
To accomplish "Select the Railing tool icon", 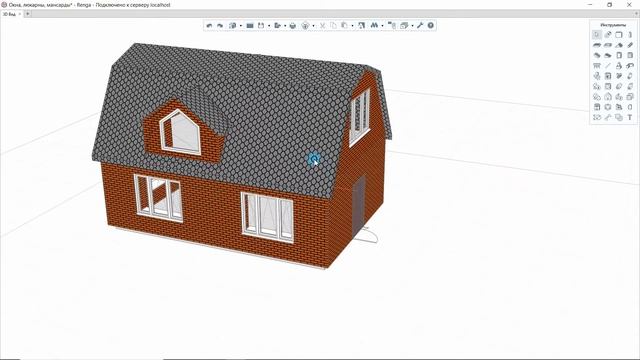I will click(597, 65).
